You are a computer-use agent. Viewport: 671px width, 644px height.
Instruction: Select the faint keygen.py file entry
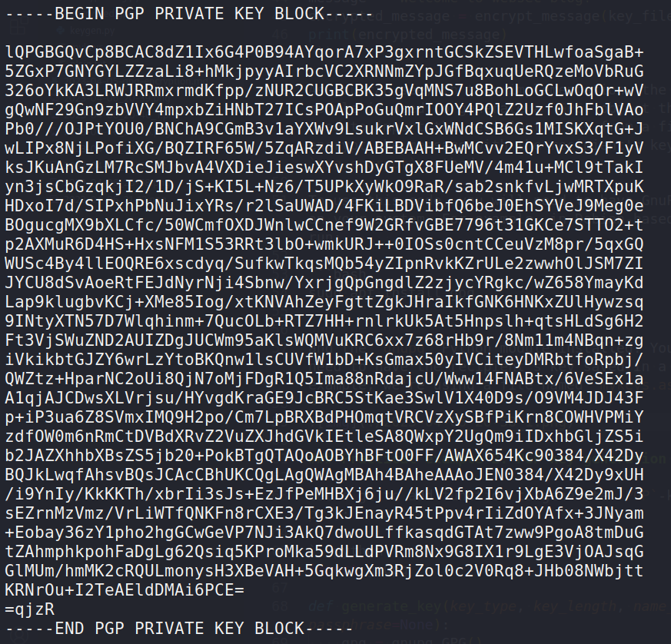[x=87, y=31]
